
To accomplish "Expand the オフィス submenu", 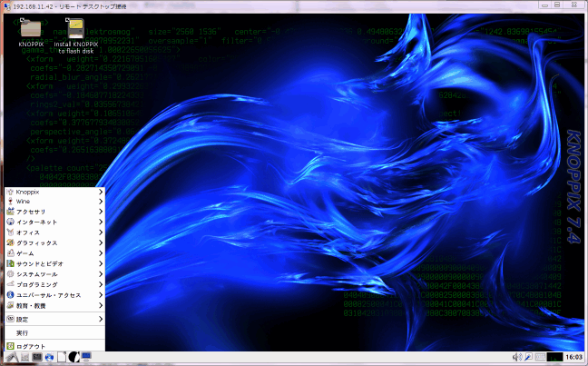I will pos(54,232).
